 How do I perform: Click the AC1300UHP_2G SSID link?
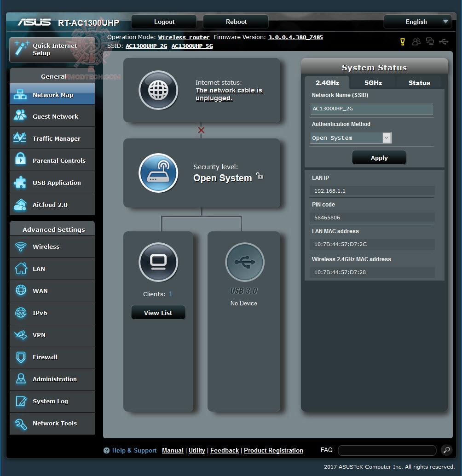click(x=146, y=46)
